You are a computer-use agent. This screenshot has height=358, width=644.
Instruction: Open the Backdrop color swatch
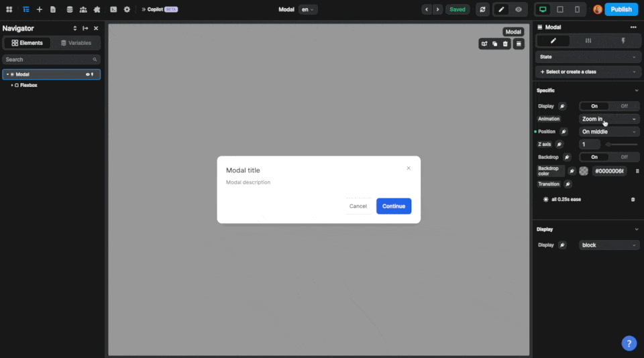[x=584, y=171]
